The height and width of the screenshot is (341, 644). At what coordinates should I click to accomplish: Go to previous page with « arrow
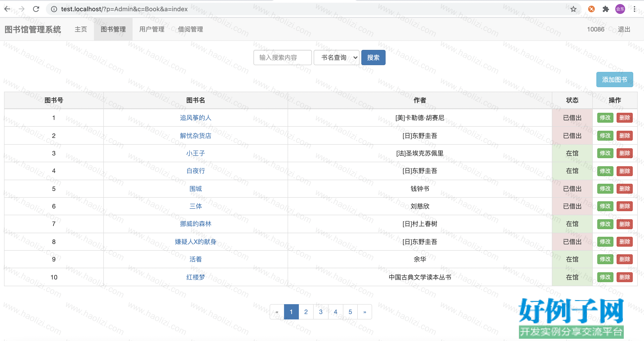[x=277, y=312]
